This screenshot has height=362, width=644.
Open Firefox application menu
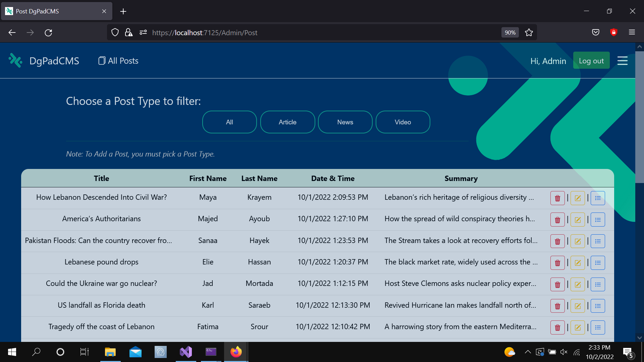pos(632,33)
